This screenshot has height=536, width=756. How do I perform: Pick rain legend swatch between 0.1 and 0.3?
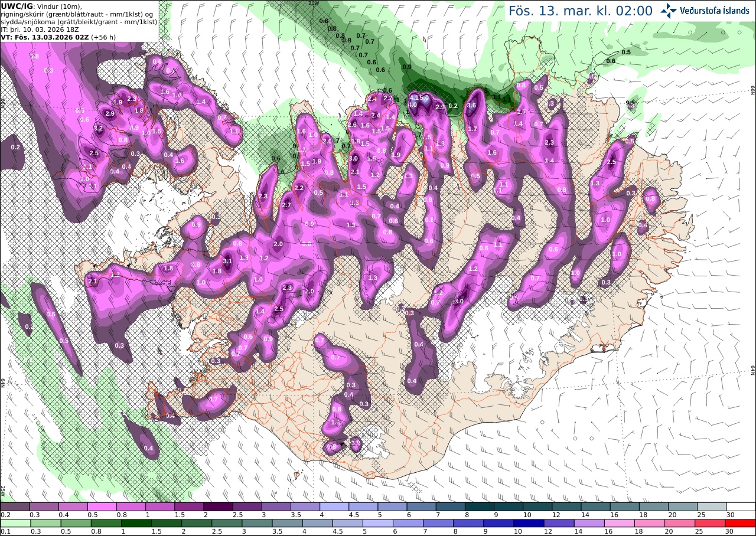(15, 523)
